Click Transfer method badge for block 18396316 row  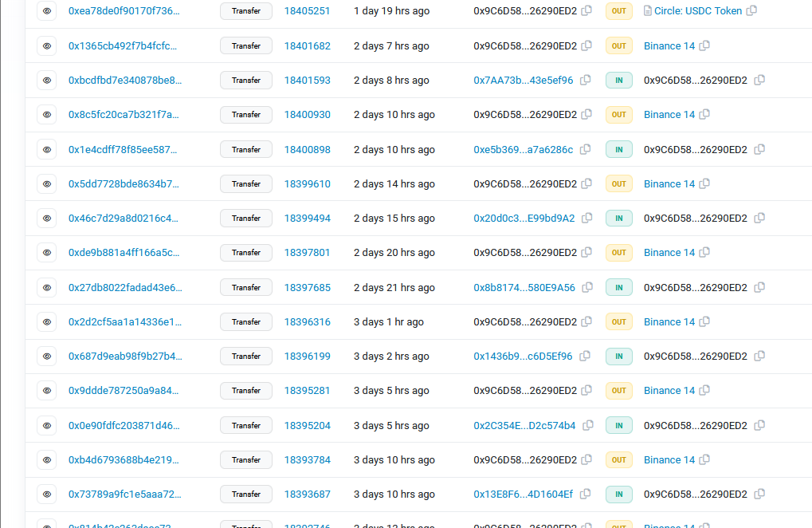246,322
